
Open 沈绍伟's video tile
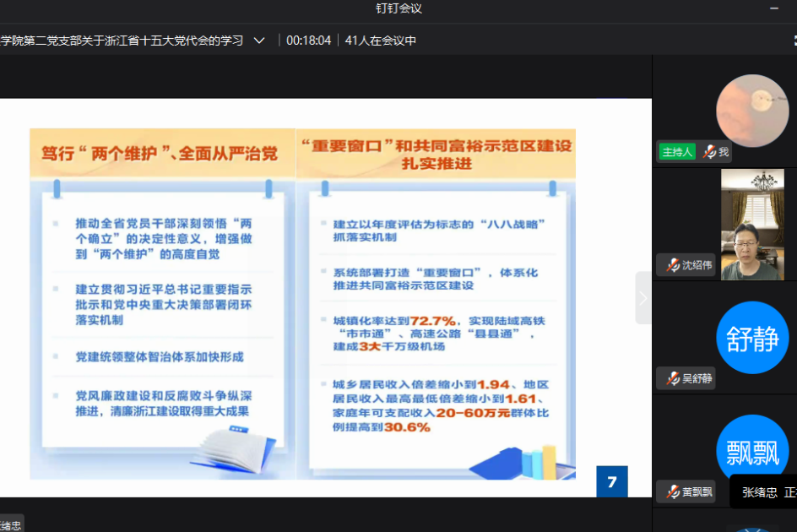[751, 224]
